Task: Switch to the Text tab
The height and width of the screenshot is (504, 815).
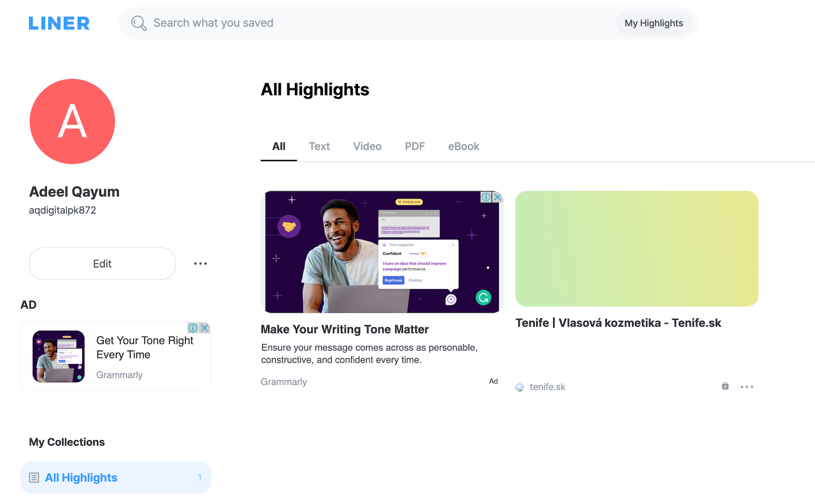Action: click(x=319, y=146)
